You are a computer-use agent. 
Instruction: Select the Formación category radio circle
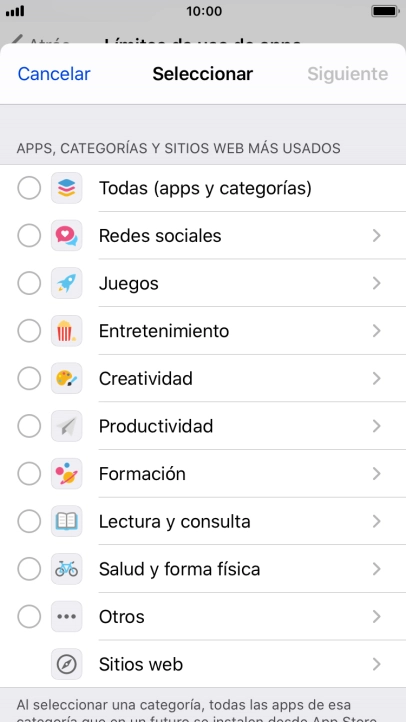[29, 474]
